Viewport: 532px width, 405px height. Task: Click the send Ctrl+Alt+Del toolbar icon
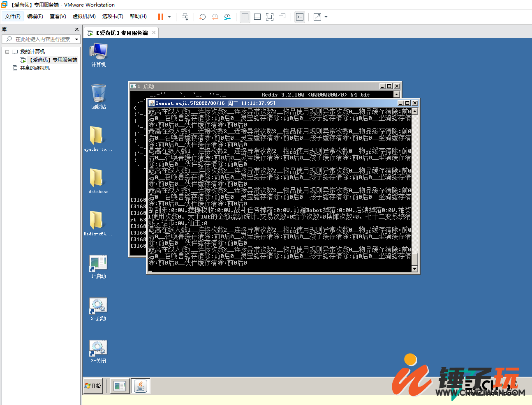185,17
